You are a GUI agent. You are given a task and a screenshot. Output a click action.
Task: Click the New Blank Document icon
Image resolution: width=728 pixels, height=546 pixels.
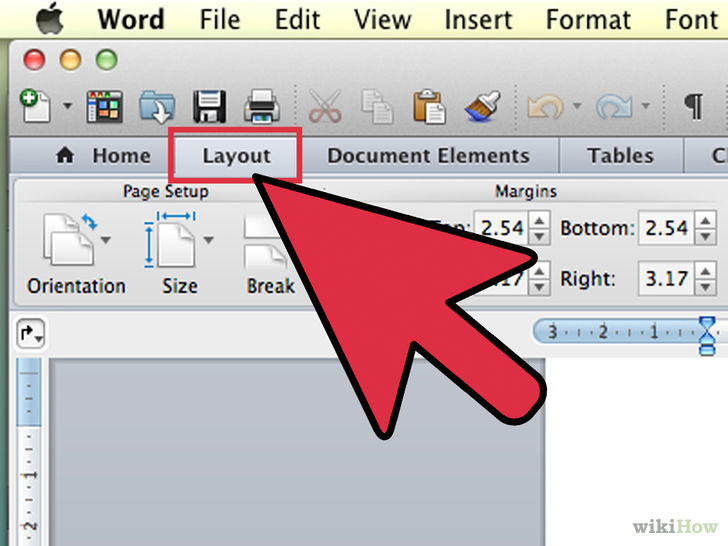[x=35, y=105]
